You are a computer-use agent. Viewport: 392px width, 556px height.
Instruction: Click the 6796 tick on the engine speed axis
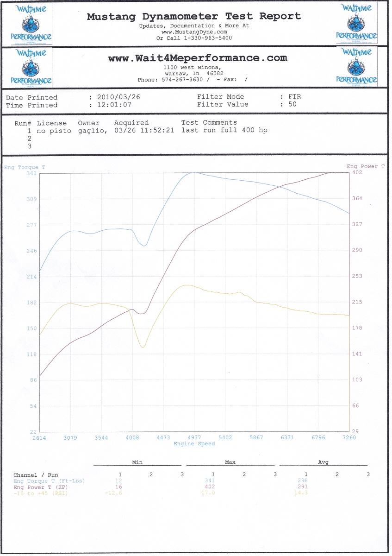point(318,438)
